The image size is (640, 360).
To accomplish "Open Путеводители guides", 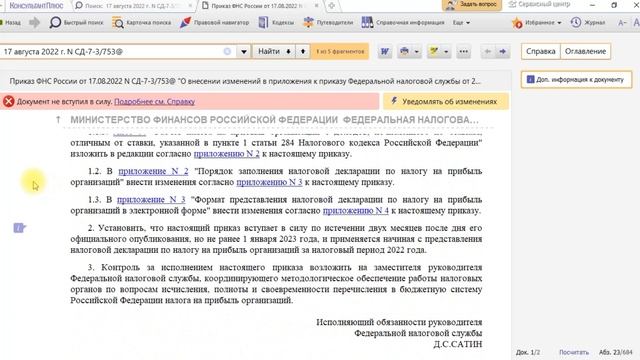I will [328, 22].
